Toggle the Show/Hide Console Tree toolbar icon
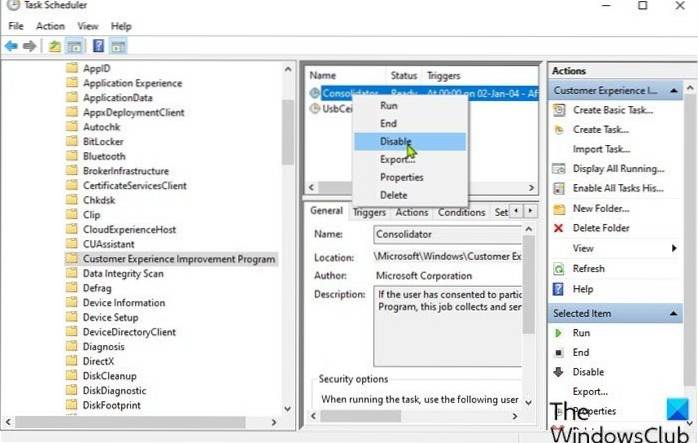Screen dimensions: 698x443 pyautogui.click(x=75, y=46)
